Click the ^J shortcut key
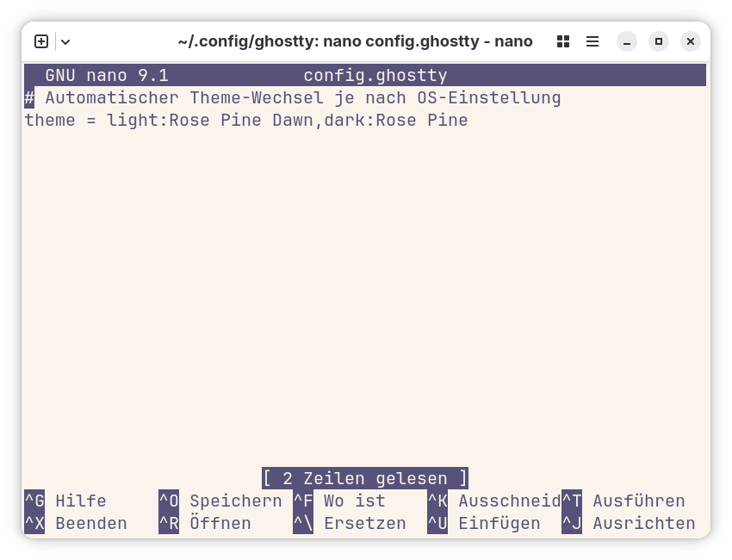 [x=572, y=523]
